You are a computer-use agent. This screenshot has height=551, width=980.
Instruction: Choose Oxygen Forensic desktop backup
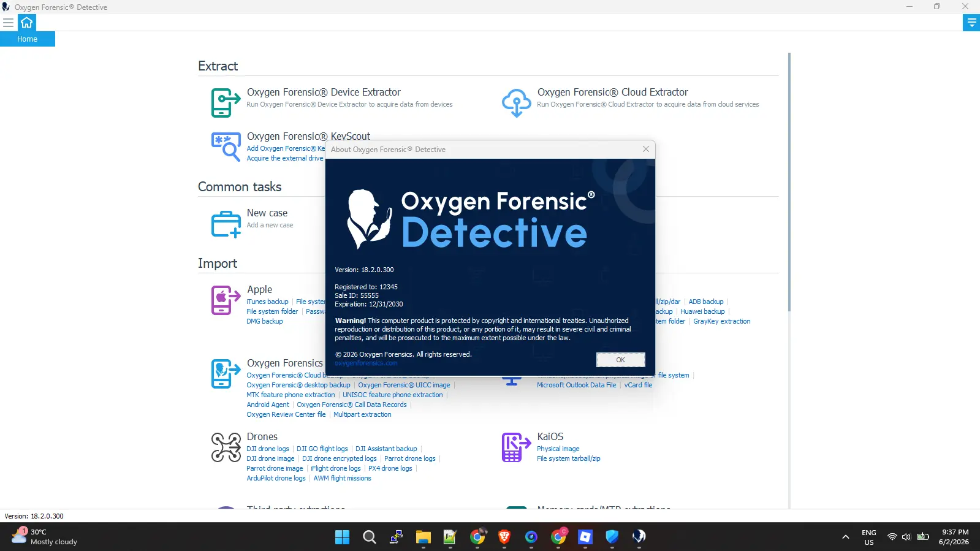pos(298,385)
